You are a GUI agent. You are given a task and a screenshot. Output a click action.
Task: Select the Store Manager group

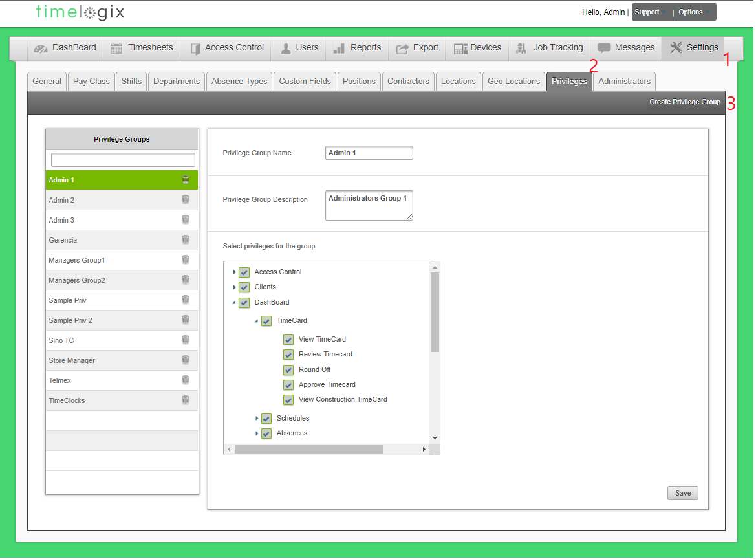coord(122,360)
